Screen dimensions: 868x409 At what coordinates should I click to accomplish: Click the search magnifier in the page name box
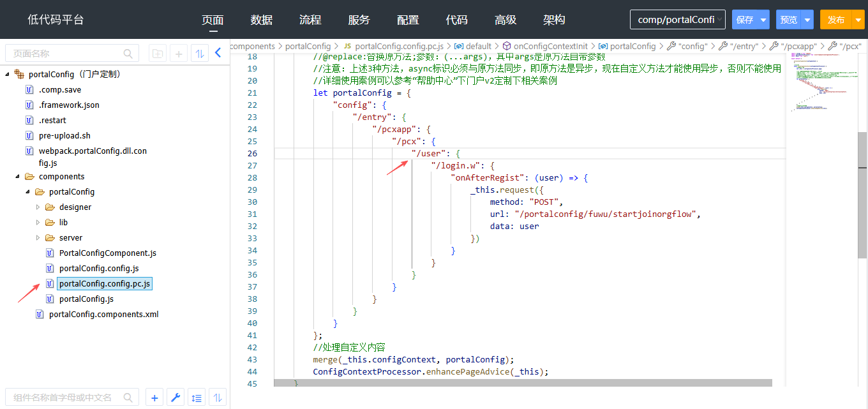click(128, 54)
